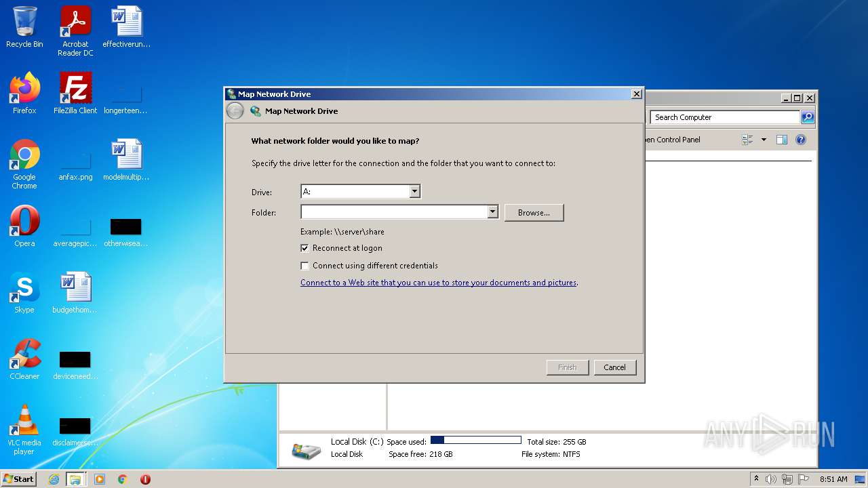Viewport: 868px width, 488px height.
Task: Click the taskbar clock showing 8:51 AM
Action: (x=833, y=479)
